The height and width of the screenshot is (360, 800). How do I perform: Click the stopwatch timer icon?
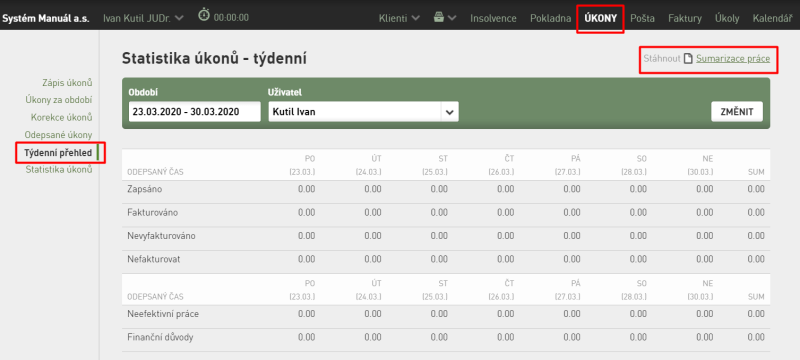click(x=204, y=15)
